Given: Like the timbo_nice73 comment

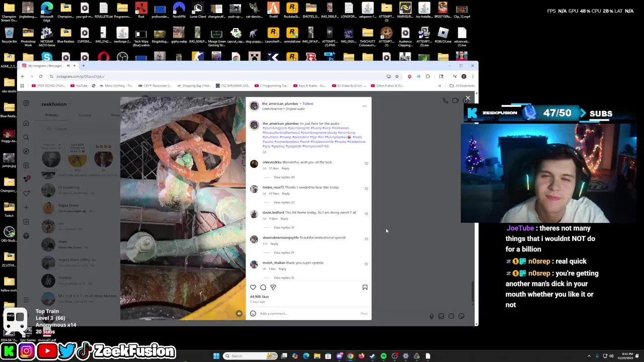Looking at the screenshot, I should point(366,189).
